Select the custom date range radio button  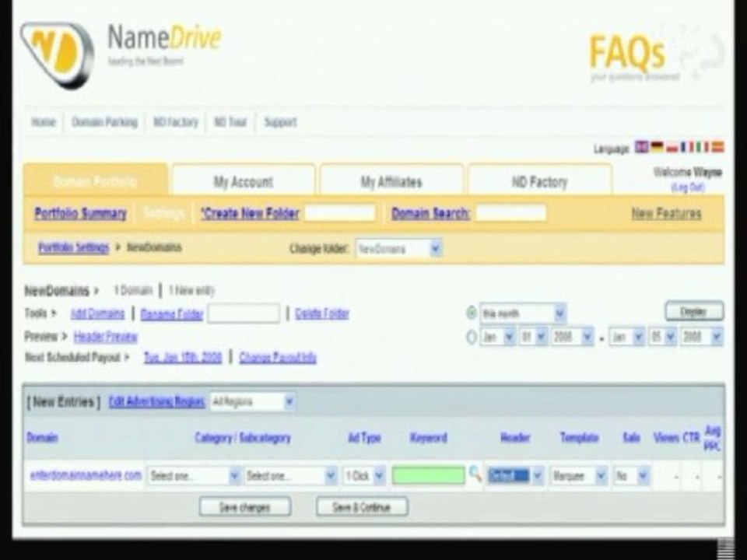pos(472,337)
